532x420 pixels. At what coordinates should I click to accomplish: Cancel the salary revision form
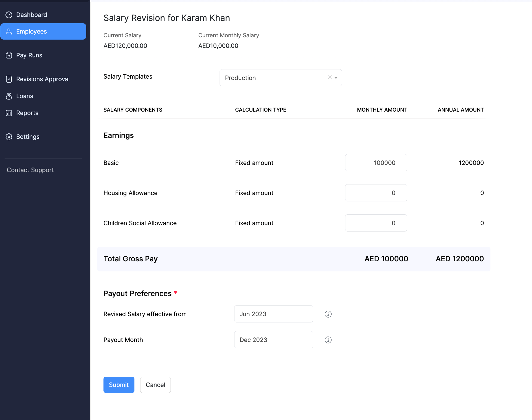(155, 385)
